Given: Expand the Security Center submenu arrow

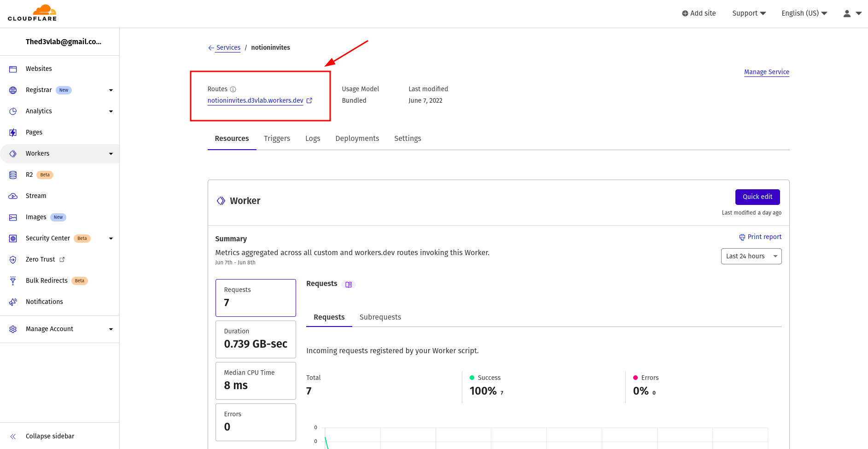Looking at the screenshot, I should 111,239.
